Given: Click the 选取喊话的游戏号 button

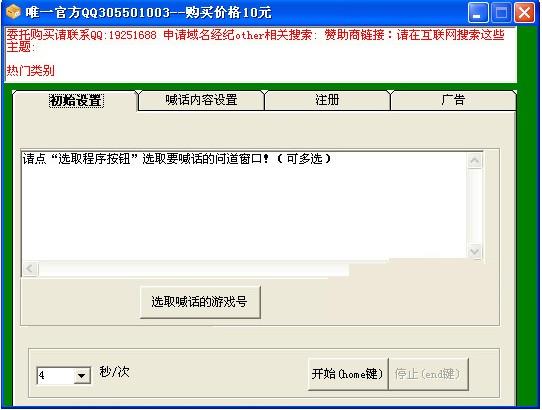Looking at the screenshot, I should pos(200,302).
